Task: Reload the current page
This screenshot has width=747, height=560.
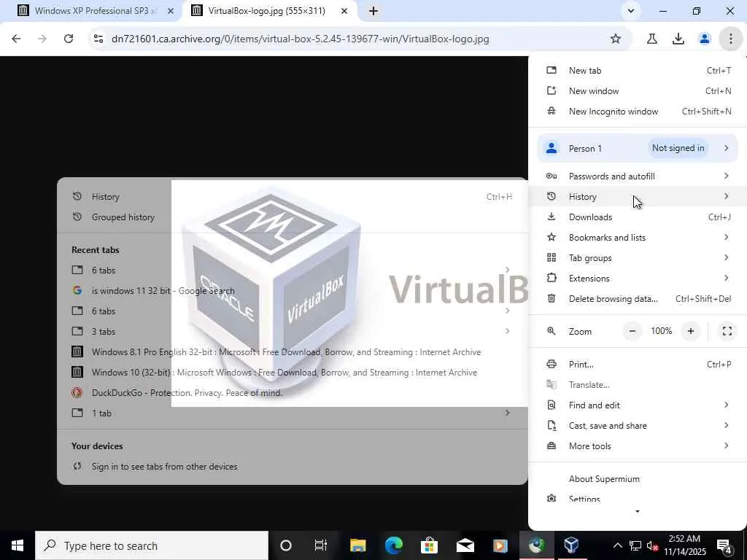Action: click(69, 39)
